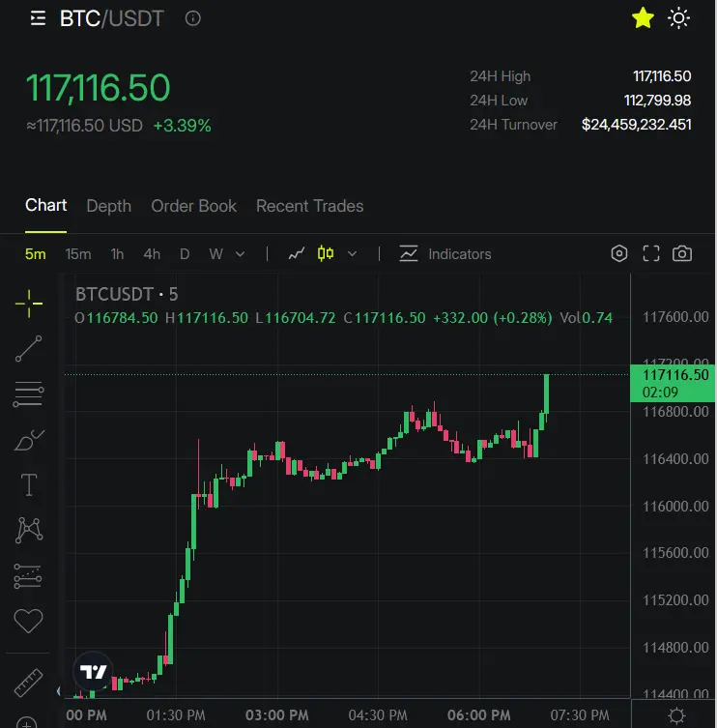Click the current price label 117116.50
This screenshot has width=717, height=728.
coord(673,383)
